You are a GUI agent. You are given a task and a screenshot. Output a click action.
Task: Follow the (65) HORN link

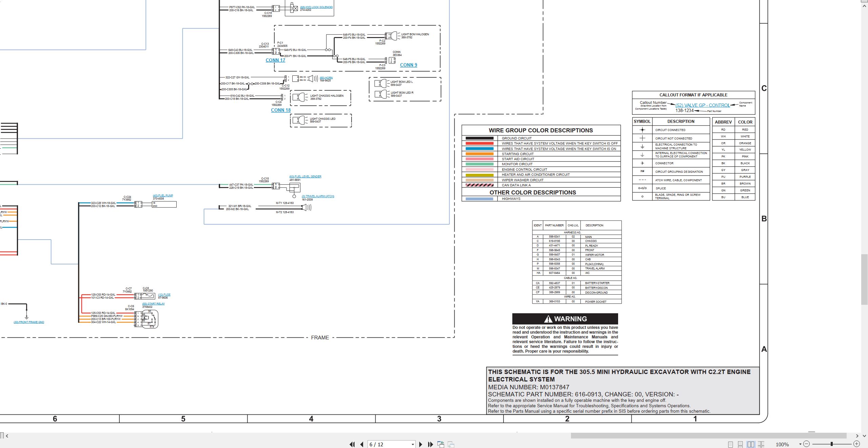[x=326, y=78]
